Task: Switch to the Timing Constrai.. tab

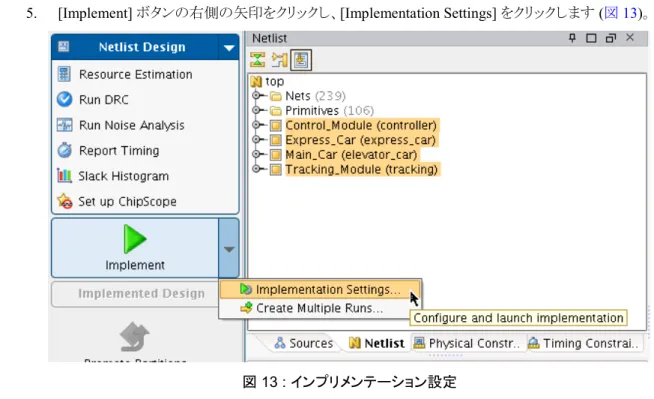Action: pos(583,343)
